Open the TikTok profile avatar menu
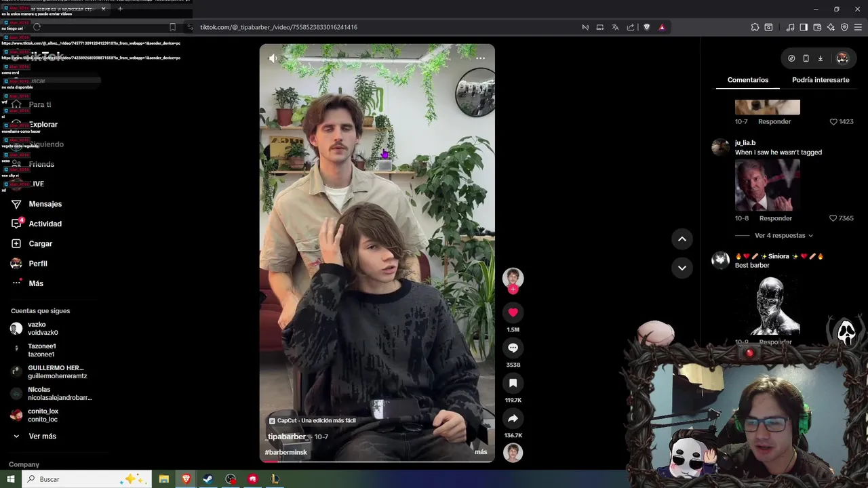Viewport: 868px width, 488px height. (842, 58)
